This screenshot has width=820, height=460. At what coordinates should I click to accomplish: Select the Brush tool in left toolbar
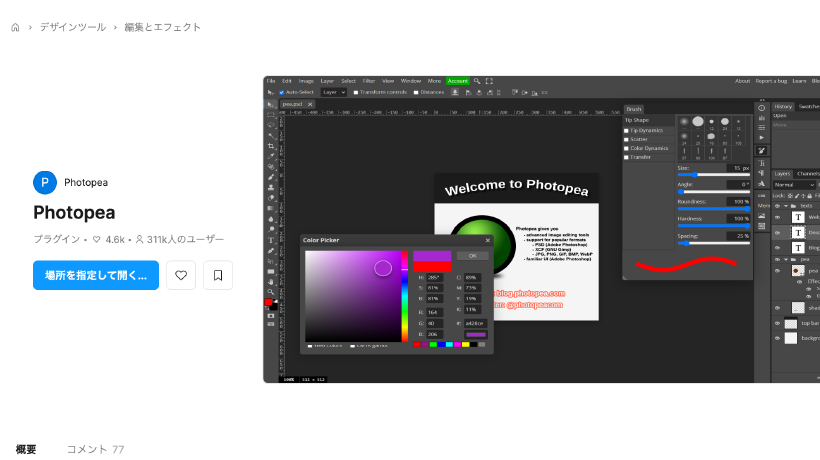270,177
